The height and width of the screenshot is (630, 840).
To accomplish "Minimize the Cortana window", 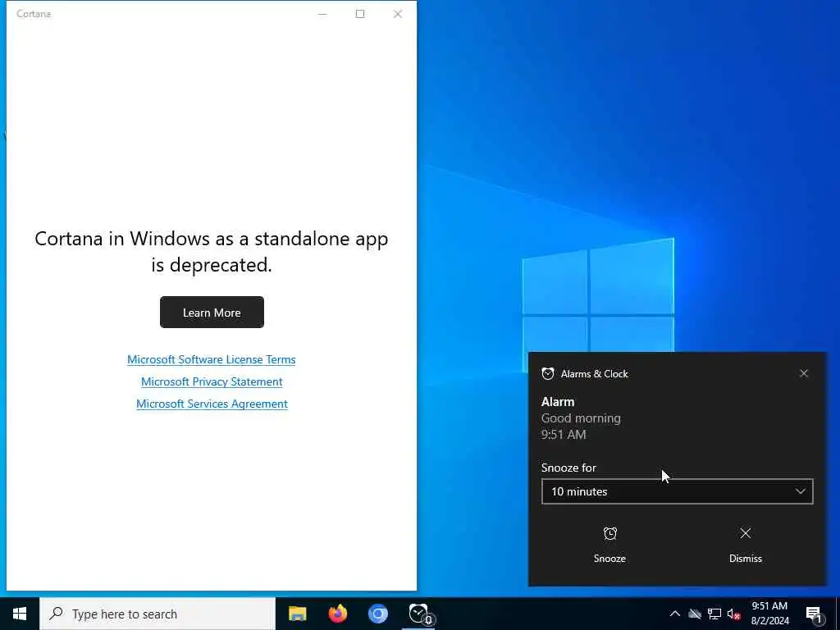I will point(322,14).
